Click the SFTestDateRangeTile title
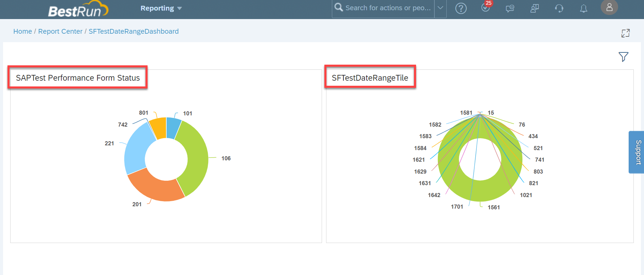 pos(370,78)
